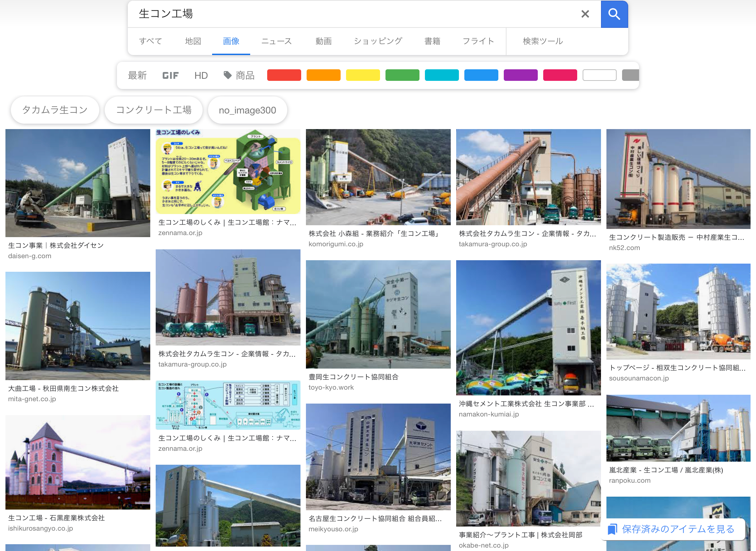This screenshot has width=756, height=551.
Task: Click the tag icon beside 商品
Action: 227,75
